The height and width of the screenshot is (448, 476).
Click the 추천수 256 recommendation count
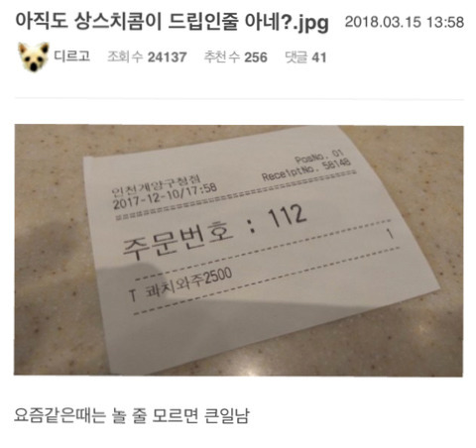click(x=235, y=56)
